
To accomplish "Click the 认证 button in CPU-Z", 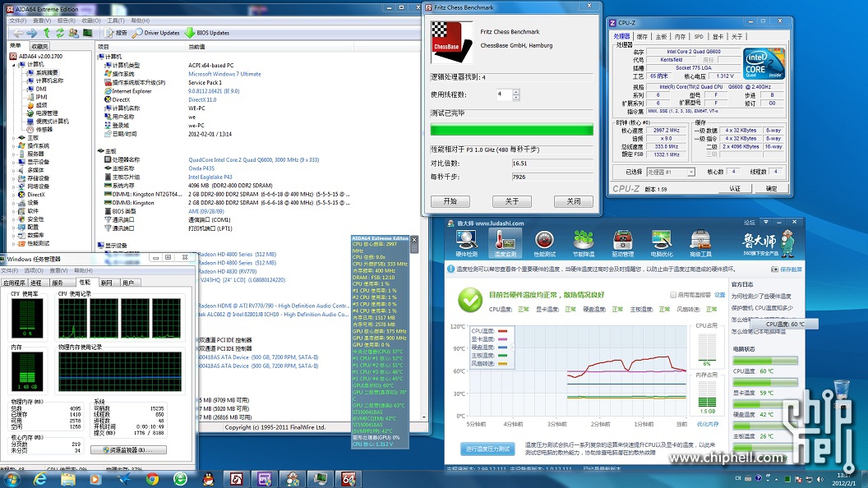I will click(735, 189).
